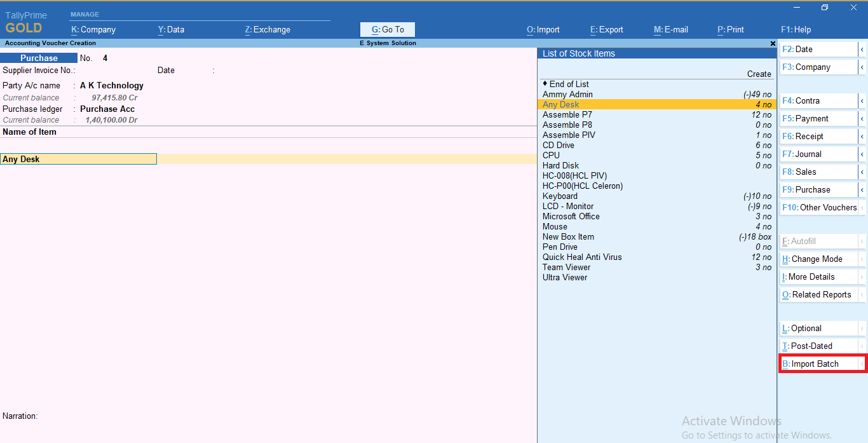This screenshot has height=443, width=868.
Task: Open P: Print options
Action: [x=730, y=29]
